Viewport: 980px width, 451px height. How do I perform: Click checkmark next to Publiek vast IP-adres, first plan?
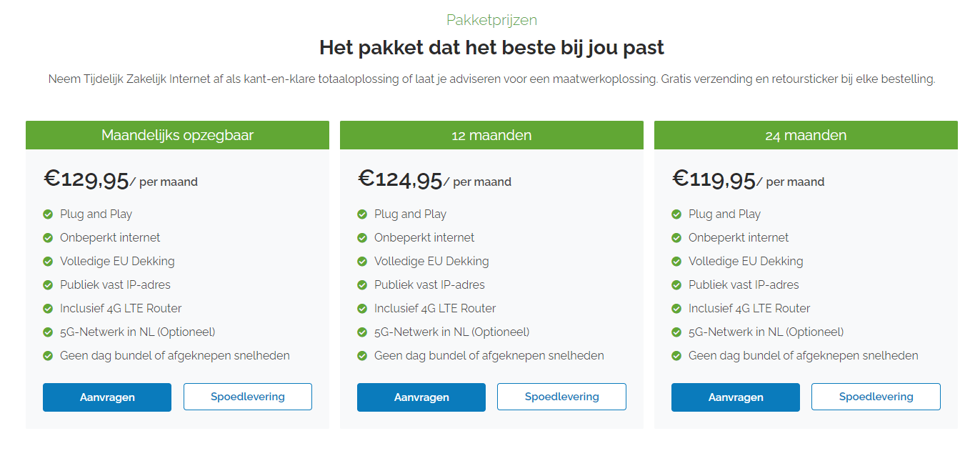click(x=48, y=285)
